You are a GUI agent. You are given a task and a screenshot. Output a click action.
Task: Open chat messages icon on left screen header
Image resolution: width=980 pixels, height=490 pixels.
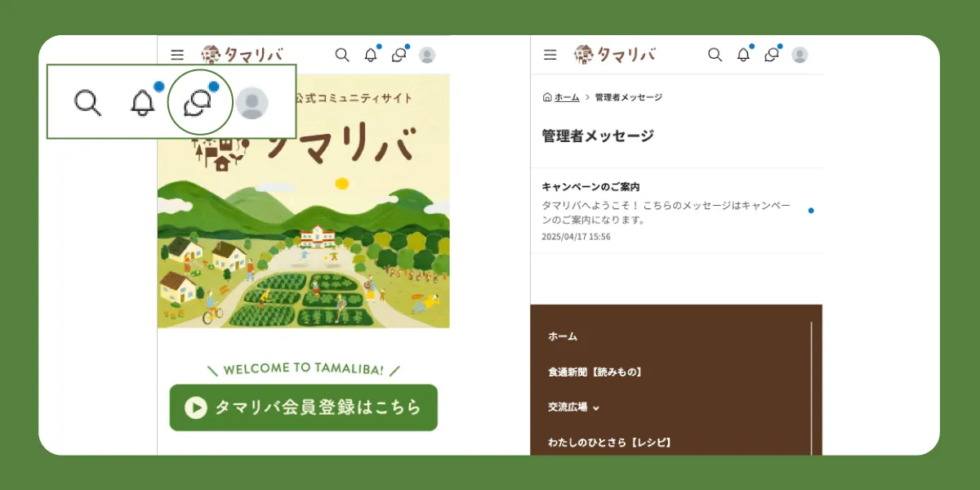click(399, 55)
